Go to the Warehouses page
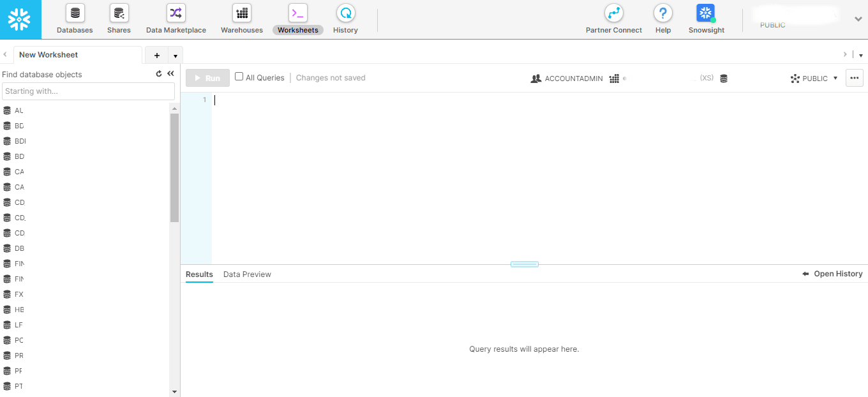 [242, 13]
